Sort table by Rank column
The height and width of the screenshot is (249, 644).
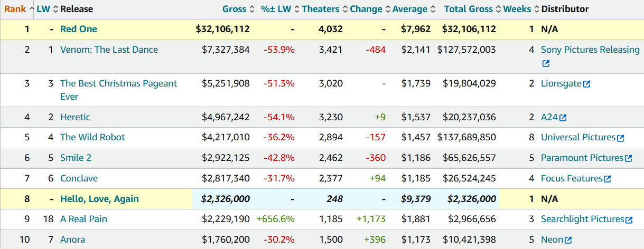click(x=15, y=9)
